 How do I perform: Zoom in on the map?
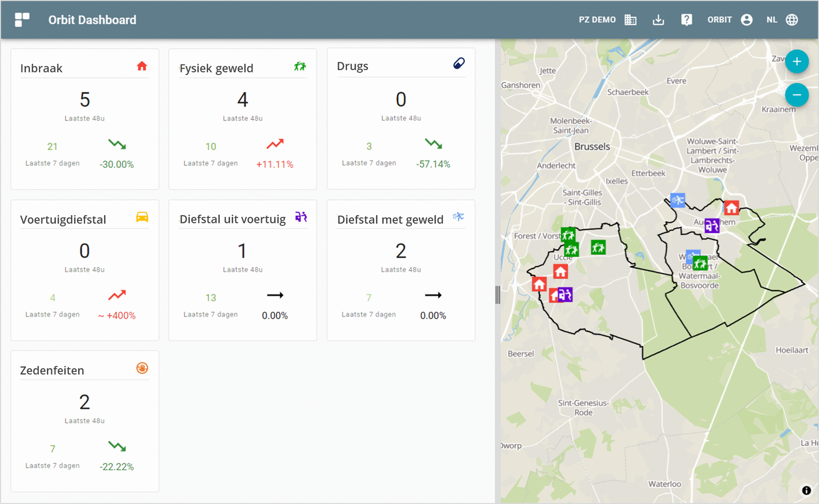(796, 62)
